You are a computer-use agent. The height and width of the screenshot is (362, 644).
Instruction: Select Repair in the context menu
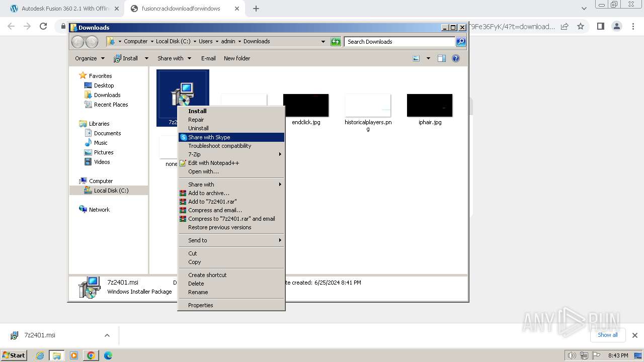pos(231,120)
